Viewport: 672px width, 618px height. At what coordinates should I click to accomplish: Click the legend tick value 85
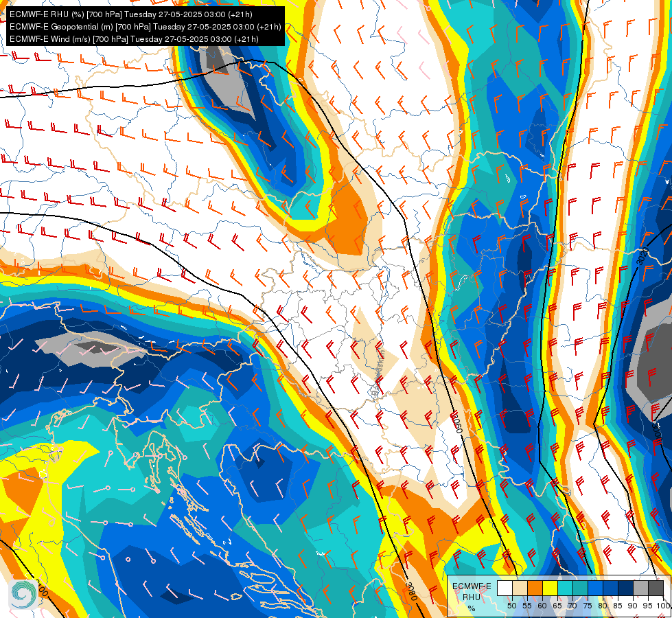coord(618,606)
